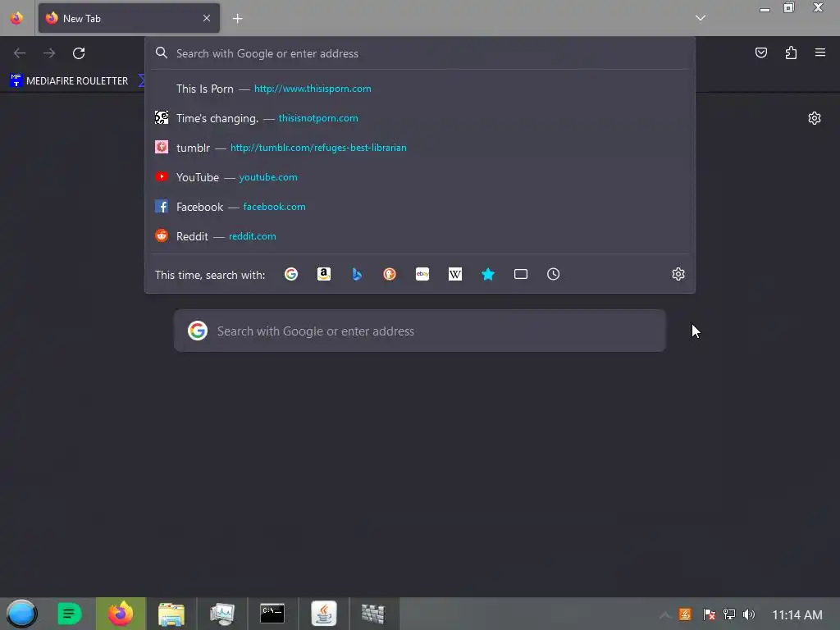Focus the address bar search field
840x630 pixels.
click(420, 53)
